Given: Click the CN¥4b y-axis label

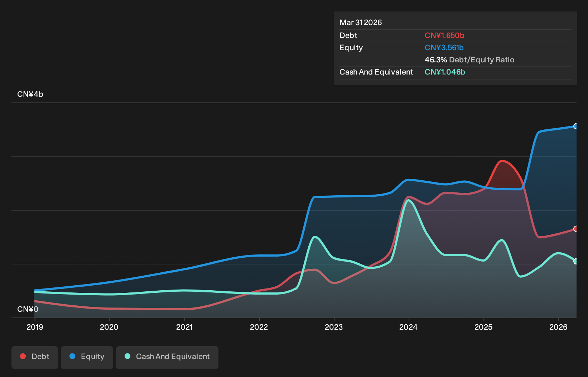Looking at the screenshot, I should tap(30, 94).
